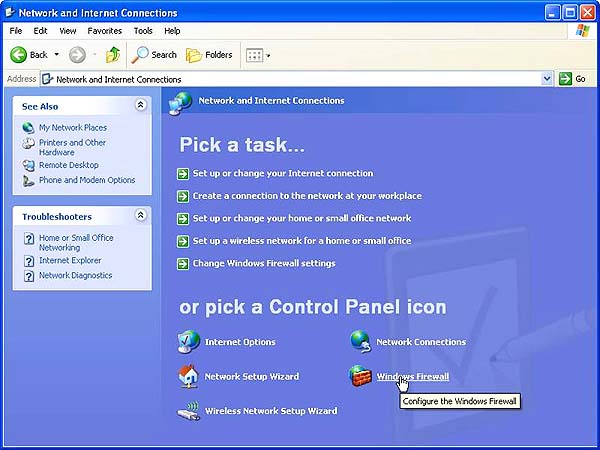Click arrow icon beside workplace connection task
600x450 pixels.
tap(183, 196)
